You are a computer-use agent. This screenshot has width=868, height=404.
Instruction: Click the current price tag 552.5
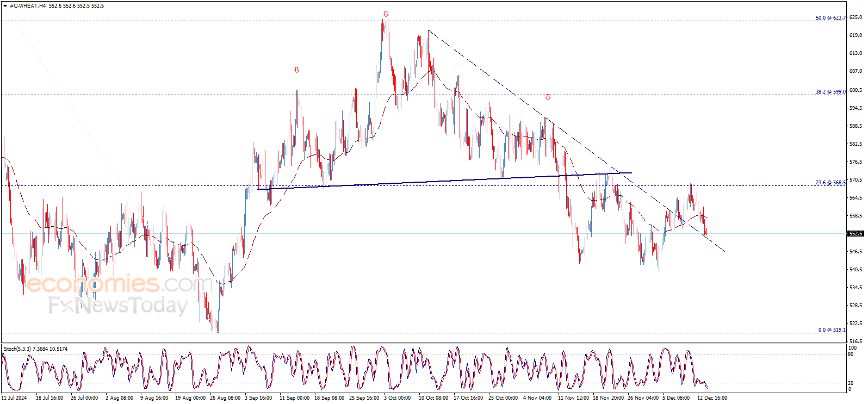tap(855, 234)
